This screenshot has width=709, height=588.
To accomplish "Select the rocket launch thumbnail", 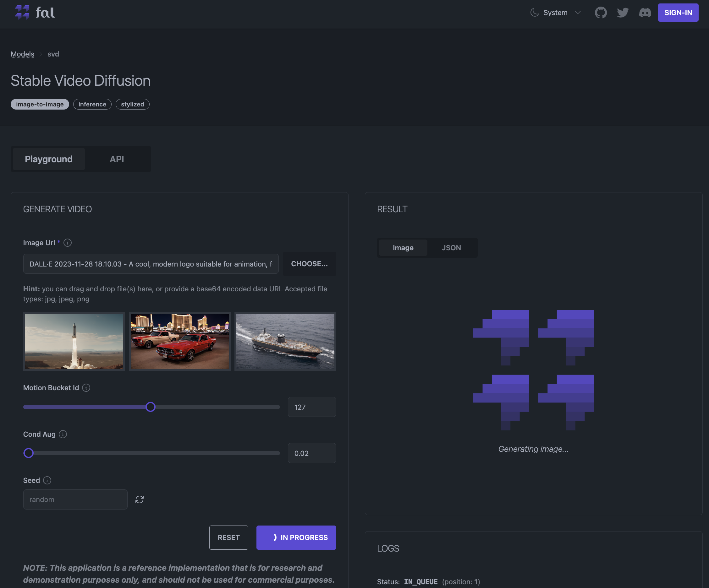I will [x=74, y=341].
